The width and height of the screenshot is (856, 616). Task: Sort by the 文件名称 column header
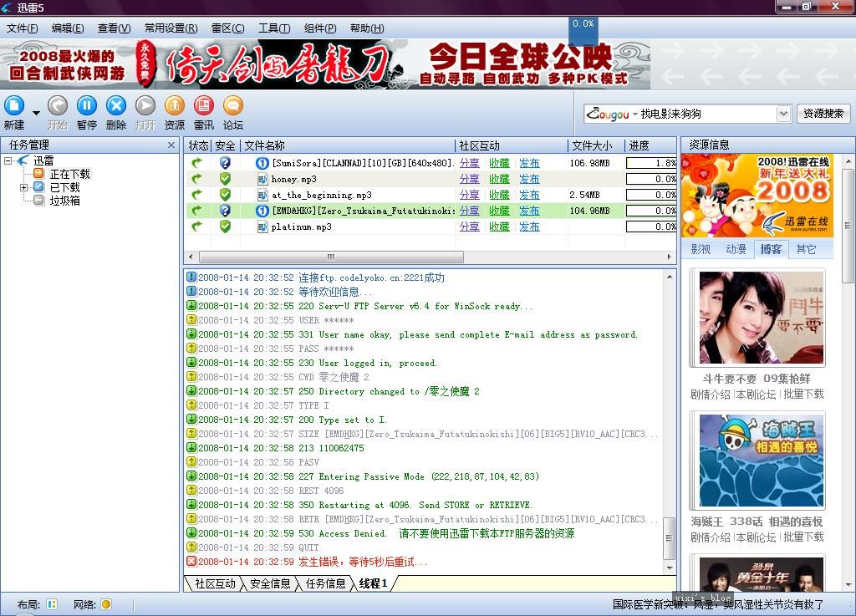click(x=347, y=145)
